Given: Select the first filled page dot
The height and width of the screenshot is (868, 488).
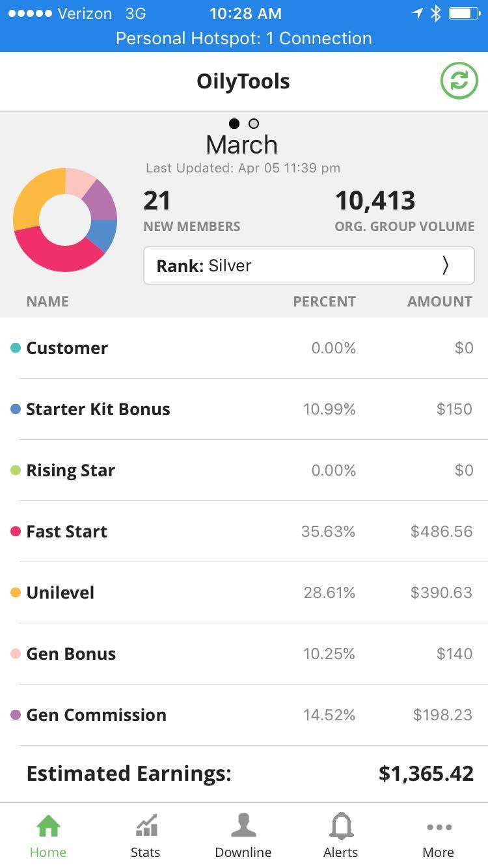Looking at the screenshot, I should coord(234,124).
